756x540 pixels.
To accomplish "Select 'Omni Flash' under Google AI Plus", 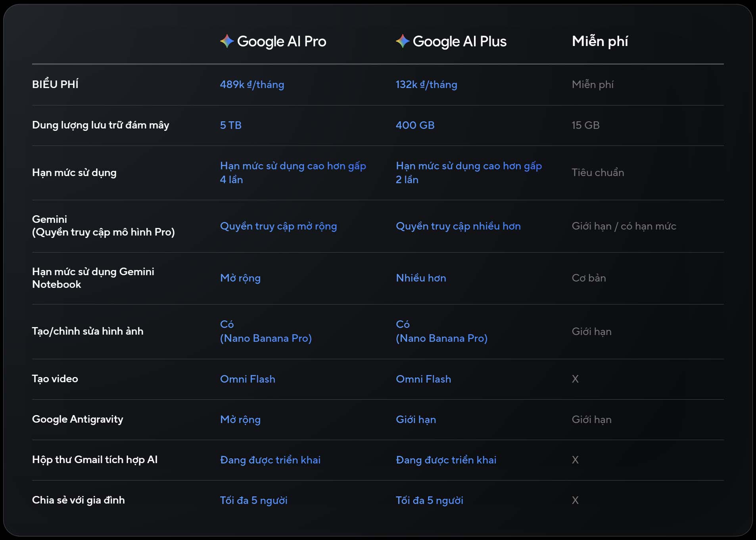I will pos(423,379).
